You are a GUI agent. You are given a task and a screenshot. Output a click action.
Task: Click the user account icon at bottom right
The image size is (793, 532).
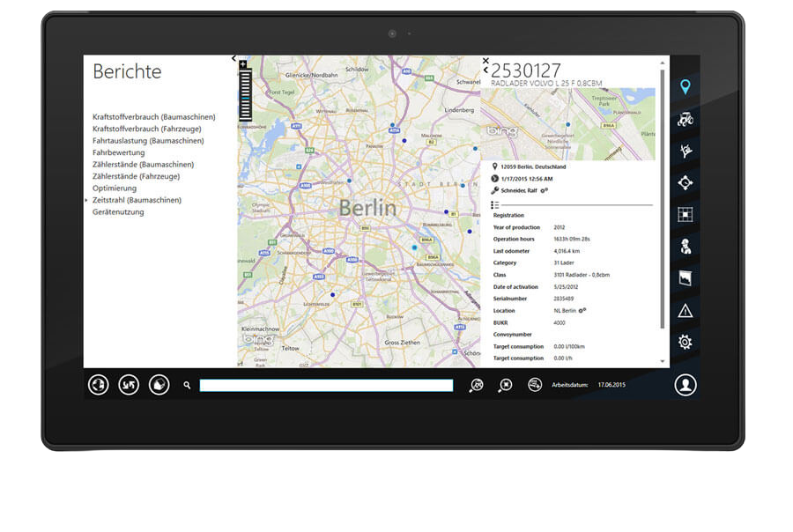click(685, 385)
